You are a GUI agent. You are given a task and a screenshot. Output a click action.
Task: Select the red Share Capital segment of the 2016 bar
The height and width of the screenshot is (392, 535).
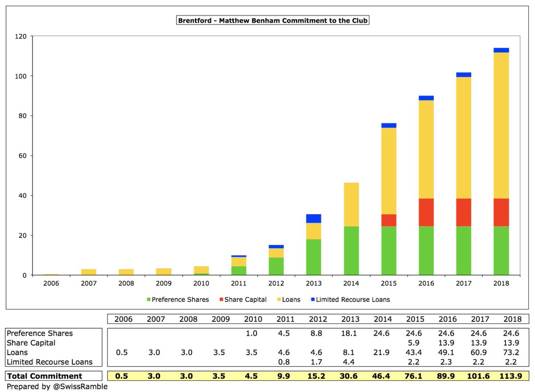[x=426, y=212]
